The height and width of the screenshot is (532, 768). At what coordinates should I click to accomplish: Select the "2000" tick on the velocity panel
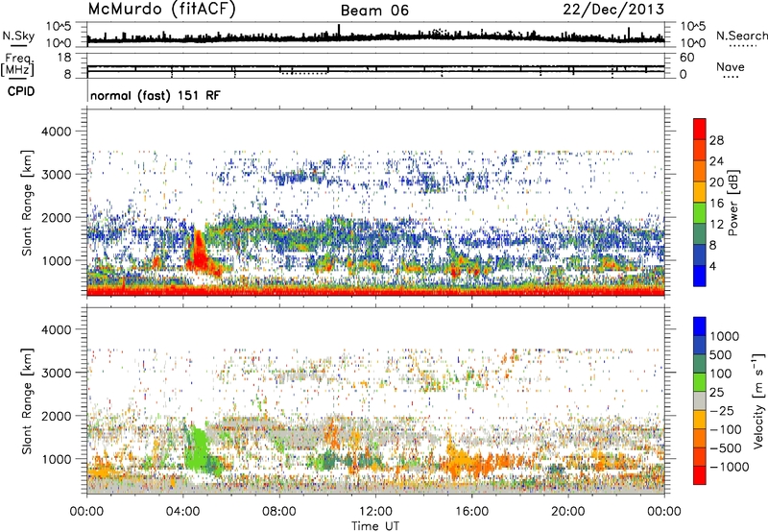(57, 416)
